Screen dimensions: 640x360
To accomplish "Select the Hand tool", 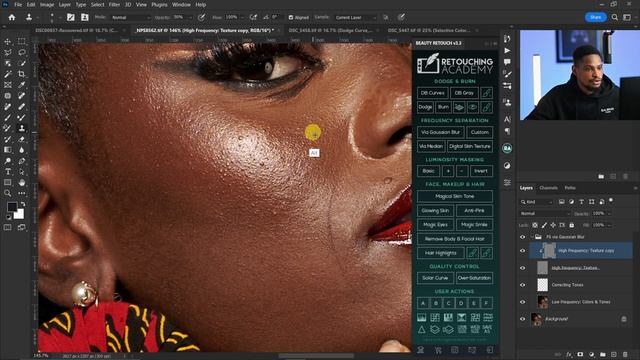I will click(x=22, y=182).
